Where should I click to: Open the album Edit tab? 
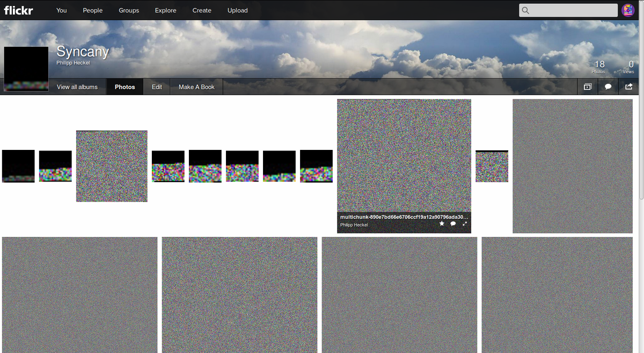coord(157,87)
